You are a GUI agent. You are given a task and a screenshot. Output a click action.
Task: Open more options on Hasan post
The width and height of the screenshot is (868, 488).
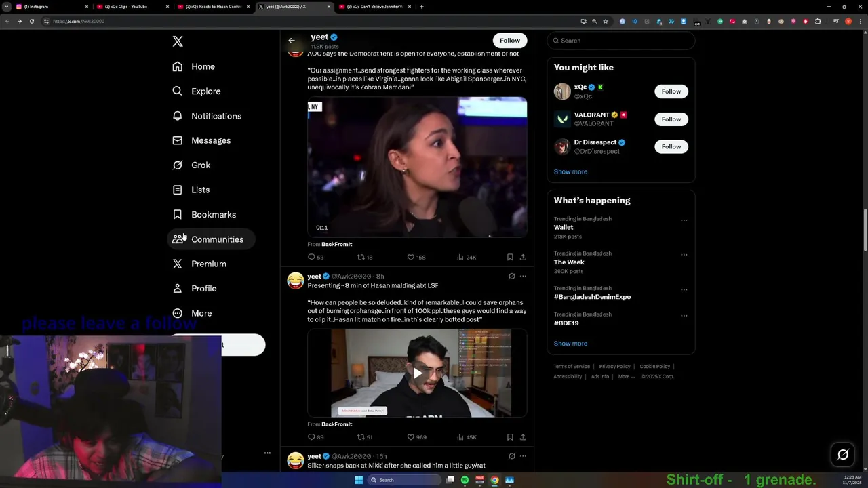(x=523, y=277)
